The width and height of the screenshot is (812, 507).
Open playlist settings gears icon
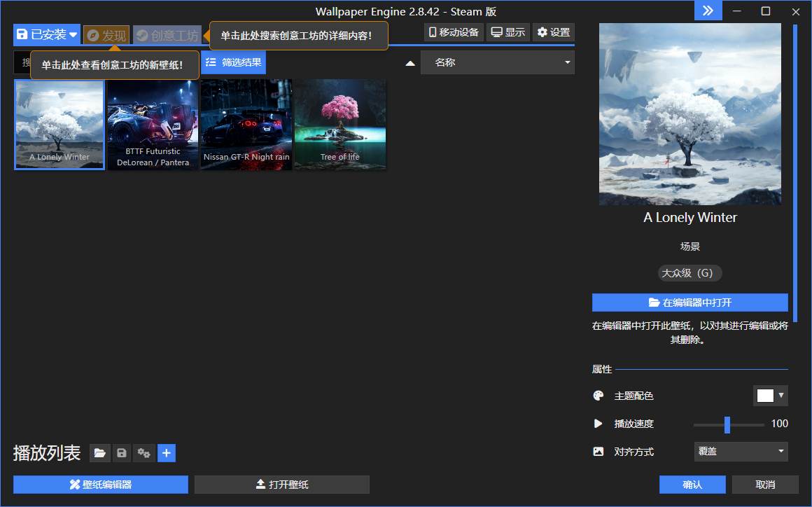point(144,453)
